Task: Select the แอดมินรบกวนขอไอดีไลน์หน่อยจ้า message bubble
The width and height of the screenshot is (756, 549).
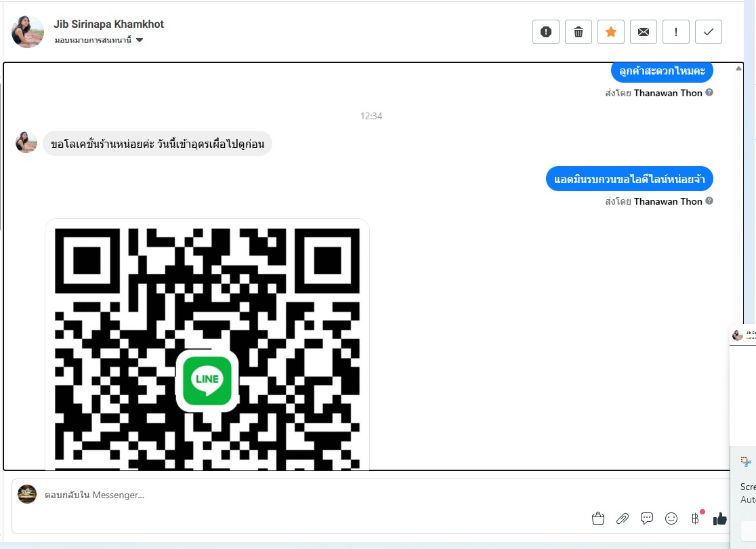Action: 630,179
